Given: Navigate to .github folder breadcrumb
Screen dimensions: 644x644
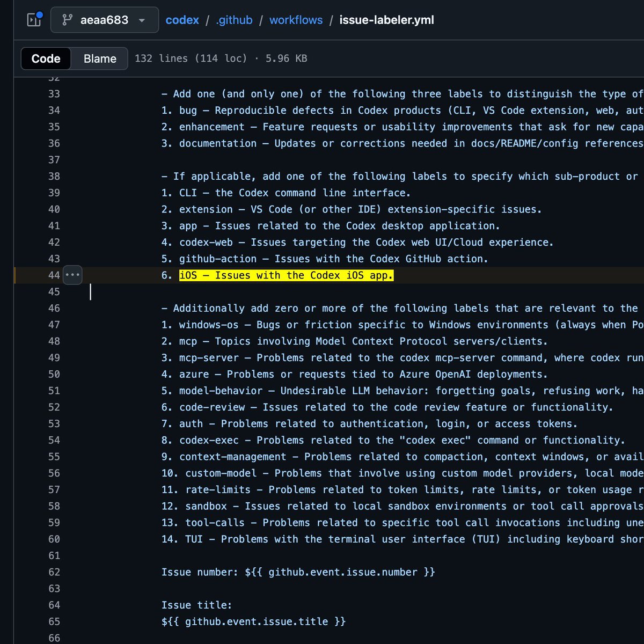Looking at the screenshot, I should (234, 20).
